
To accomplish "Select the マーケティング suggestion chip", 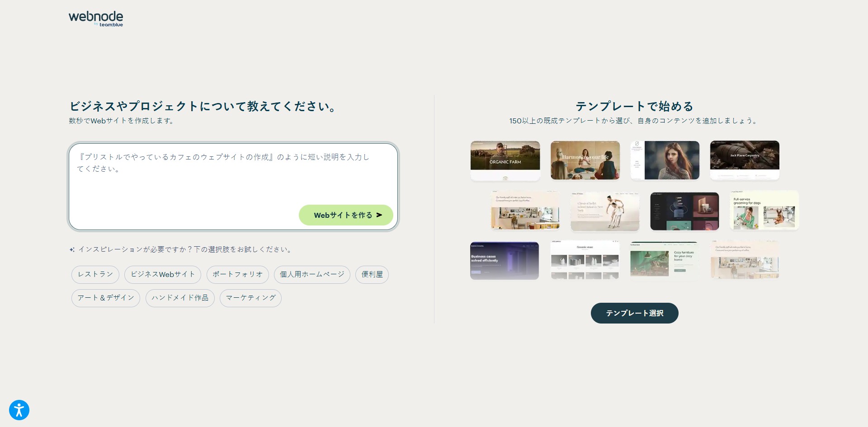I will tap(250, 298).
